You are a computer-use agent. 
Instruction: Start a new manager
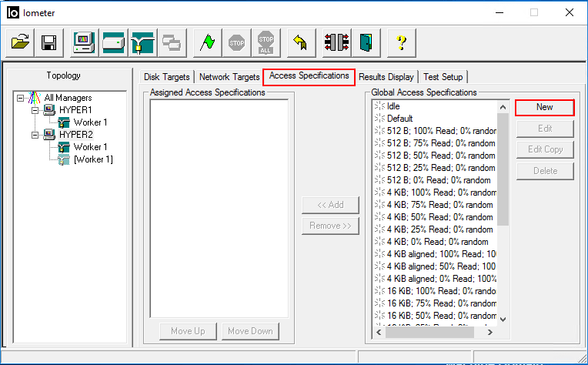[x=85, y=43]
